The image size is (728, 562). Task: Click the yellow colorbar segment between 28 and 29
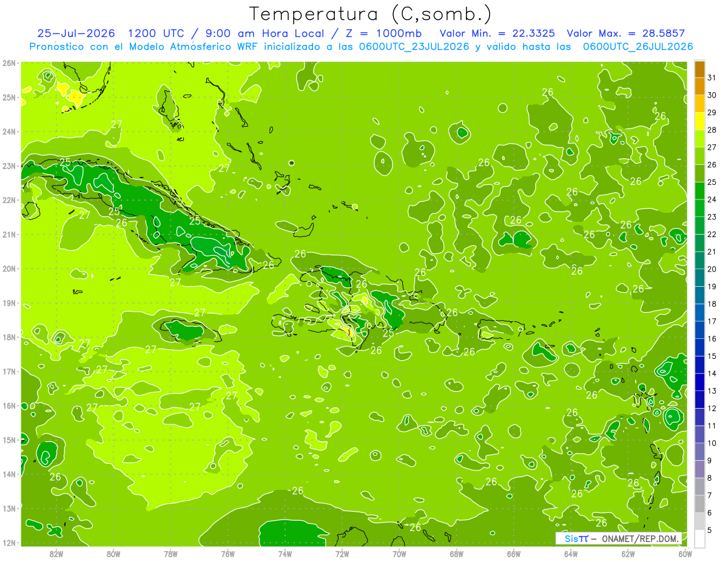pos(699,121)
